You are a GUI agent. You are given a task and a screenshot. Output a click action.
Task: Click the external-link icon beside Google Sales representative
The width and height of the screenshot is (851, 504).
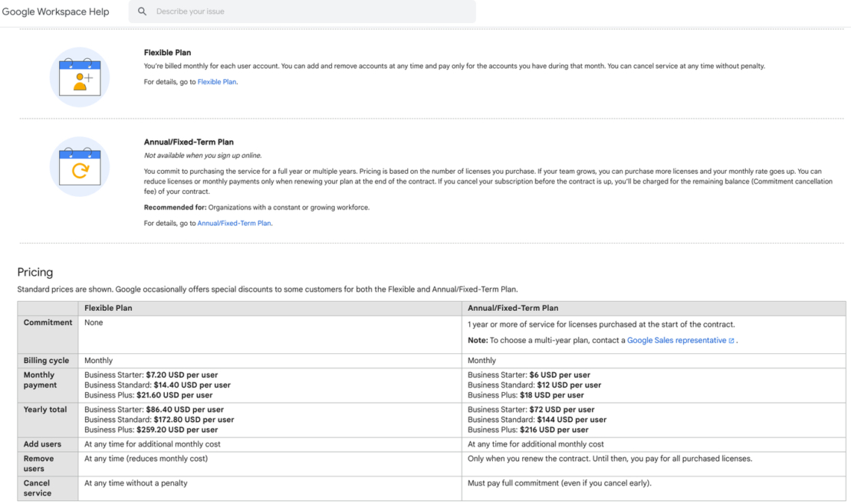pyautogui.click(x=732, y=340)
